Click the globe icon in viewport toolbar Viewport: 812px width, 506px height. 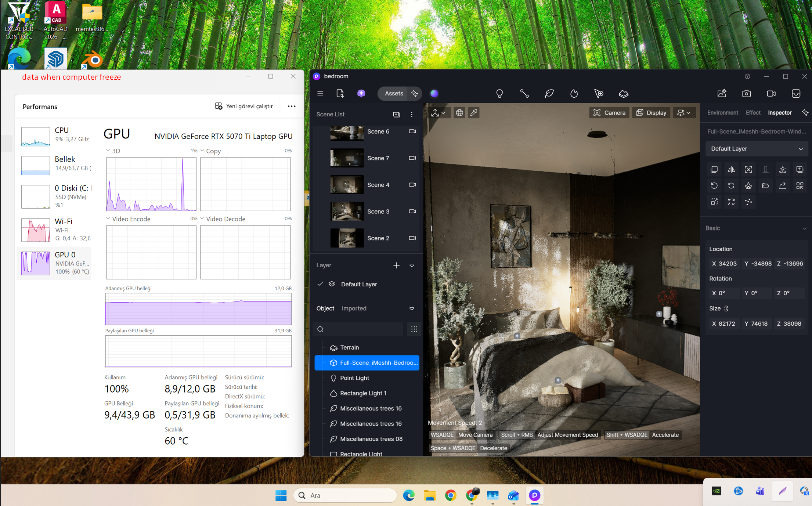click(459, 113)
